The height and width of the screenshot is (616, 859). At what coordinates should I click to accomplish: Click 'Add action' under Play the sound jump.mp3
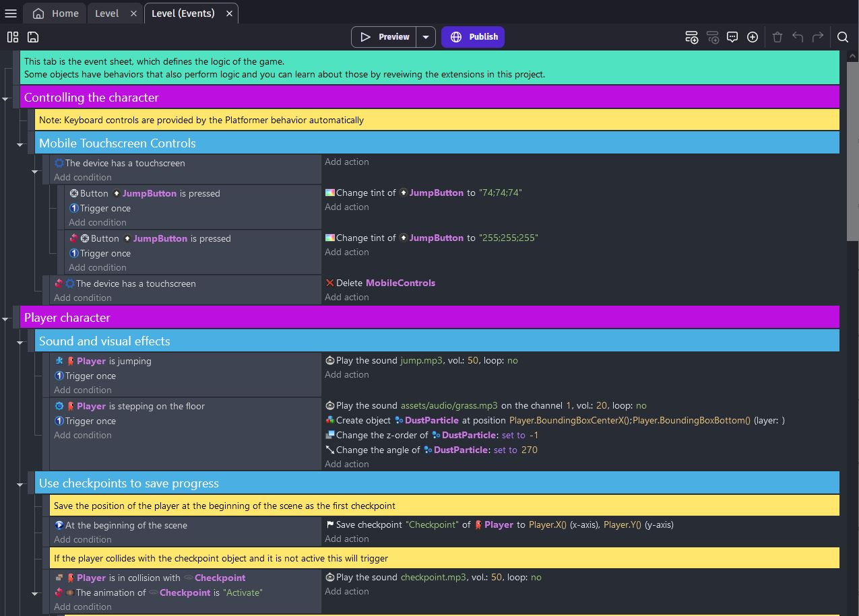pyautogui.click(x=347, y=374)
